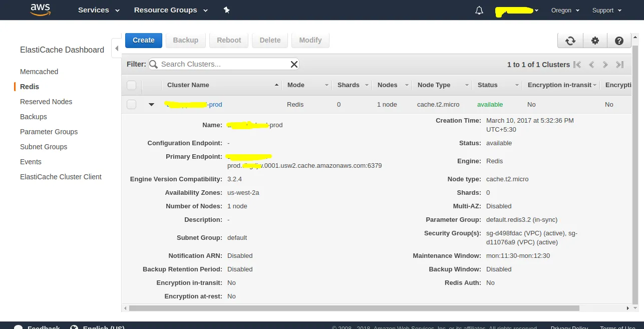Open the account name dropdown

517,11
